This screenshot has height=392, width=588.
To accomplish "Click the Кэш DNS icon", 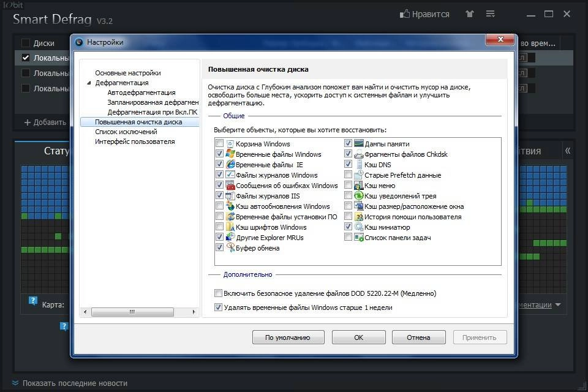I will pyautogui.click(x=359, y=164).
